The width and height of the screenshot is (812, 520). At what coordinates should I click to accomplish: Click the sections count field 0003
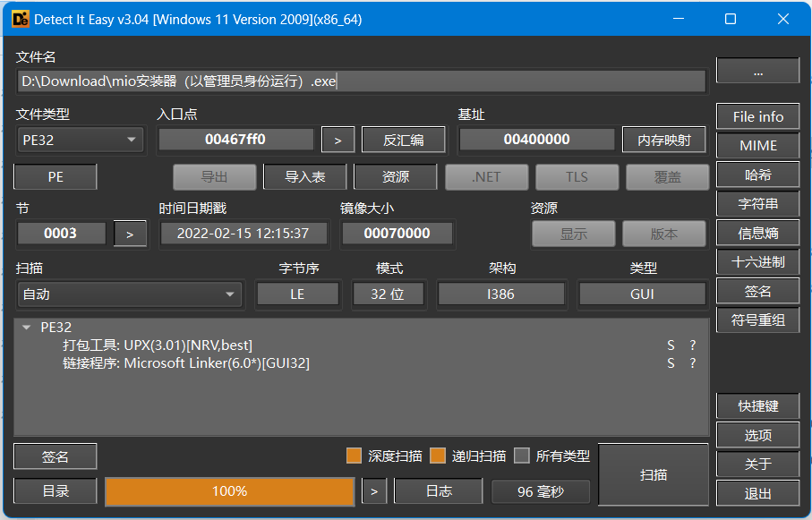(x=61, y=233)
